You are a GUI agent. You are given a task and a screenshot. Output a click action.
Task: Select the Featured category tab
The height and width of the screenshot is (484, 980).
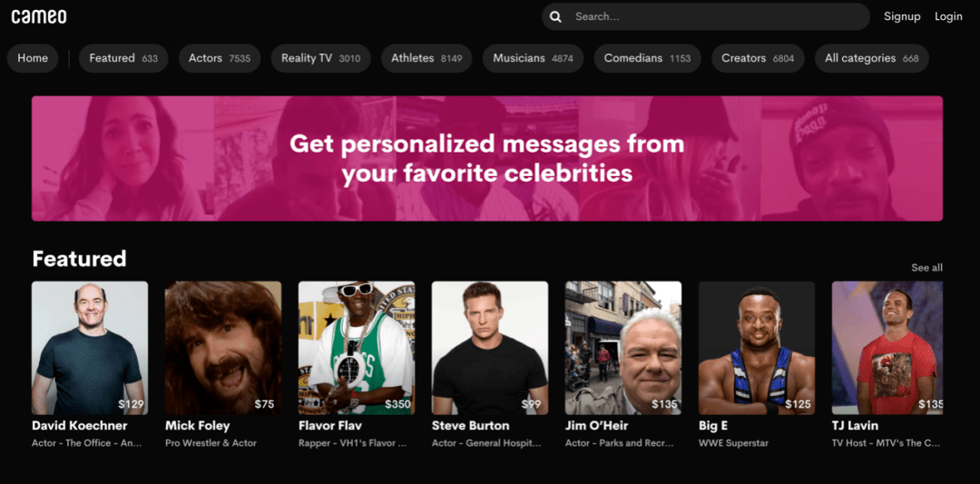coord(123,58)
